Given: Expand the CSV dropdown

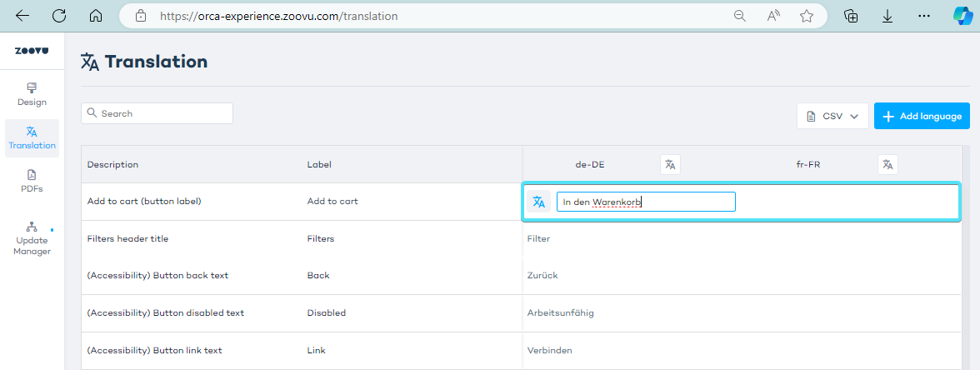Looking at the screenshot, I should (832, 117).
